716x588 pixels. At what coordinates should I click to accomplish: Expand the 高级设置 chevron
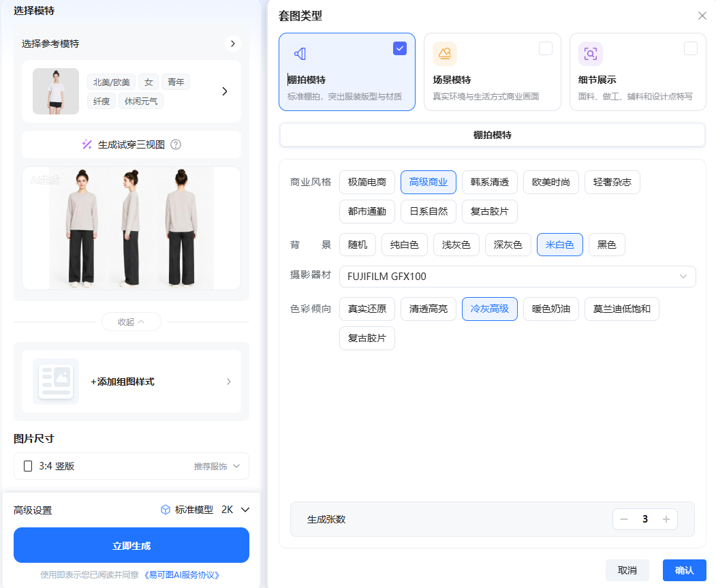point(245,510)
